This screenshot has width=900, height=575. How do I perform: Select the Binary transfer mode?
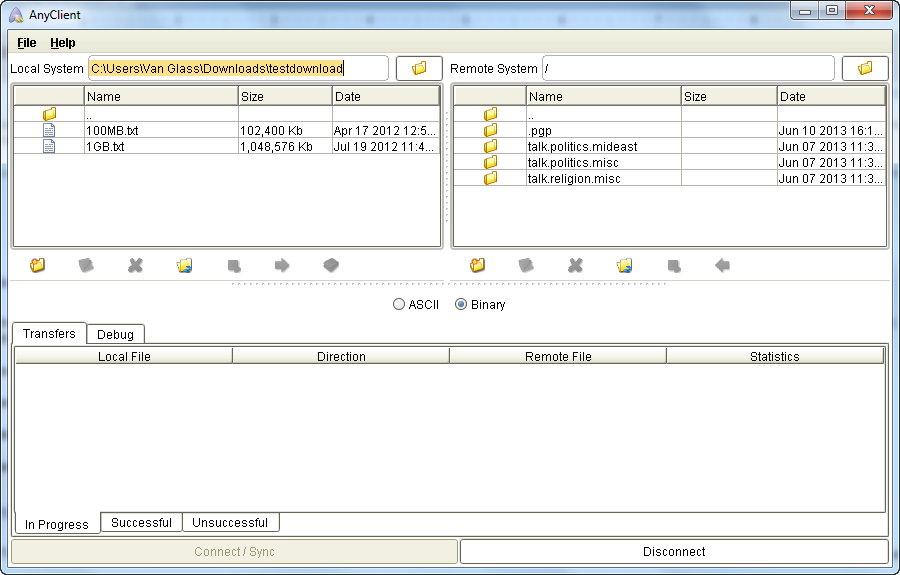(461, 305)
